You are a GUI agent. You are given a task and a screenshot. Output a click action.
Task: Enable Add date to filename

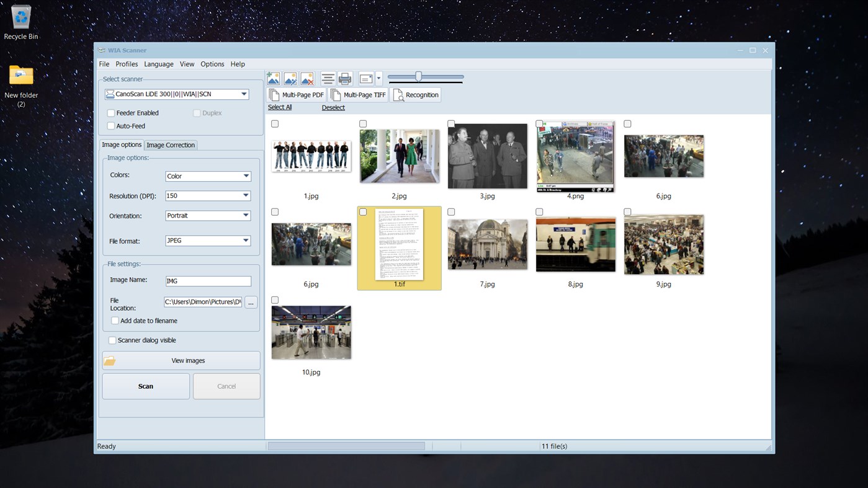tap(115, 321)
